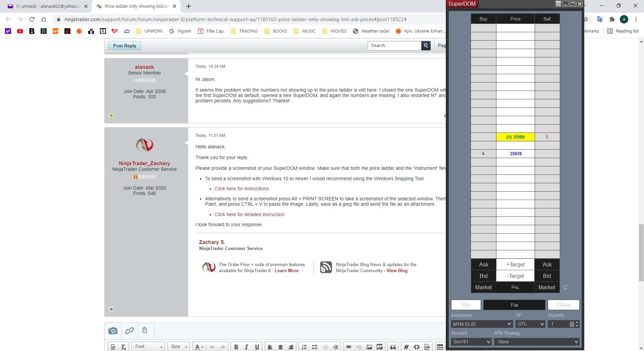Click the forum Search input field
Screen dimensions: 644x351
tap(394, 46)
